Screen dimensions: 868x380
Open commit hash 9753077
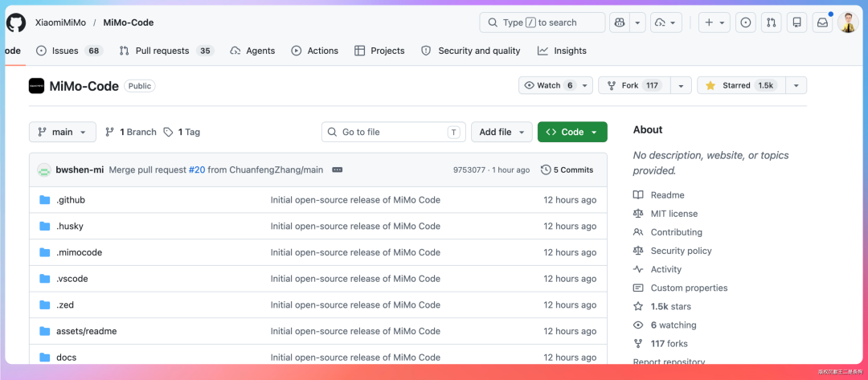coord(469,170)
